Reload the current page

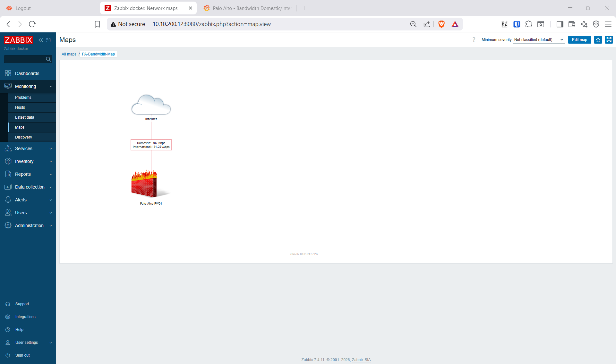click(x=32, y=24)
